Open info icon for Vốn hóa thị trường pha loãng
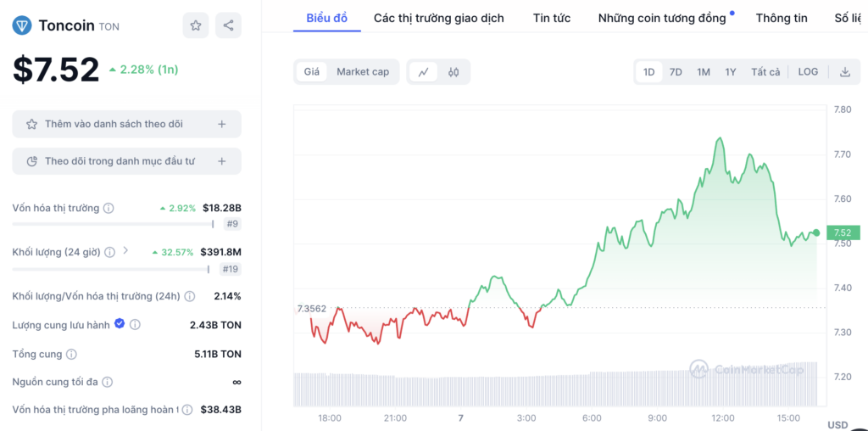Screen dimensions: 868x431 [187, 410]
